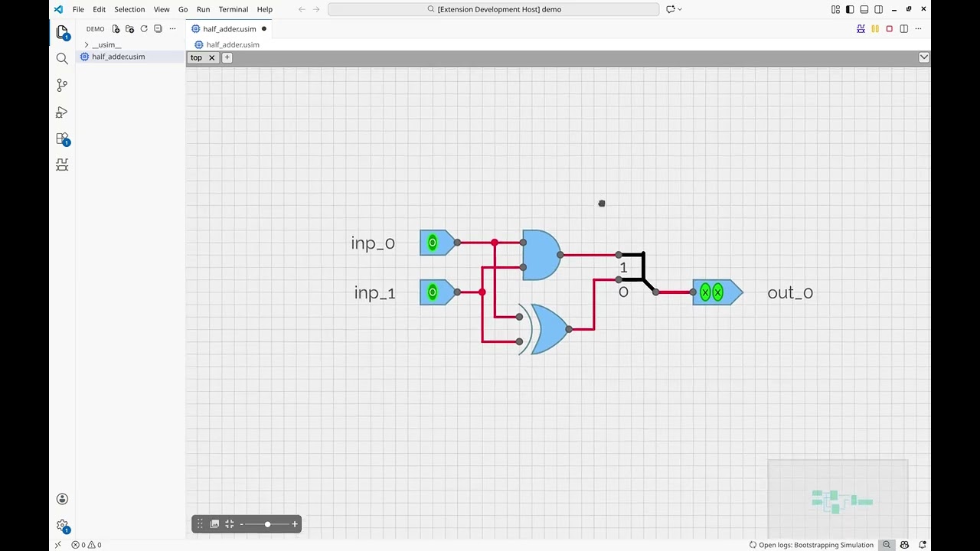980x551 pixels.
Task: Open the Selection menu
Action: [x=129, y=9]
